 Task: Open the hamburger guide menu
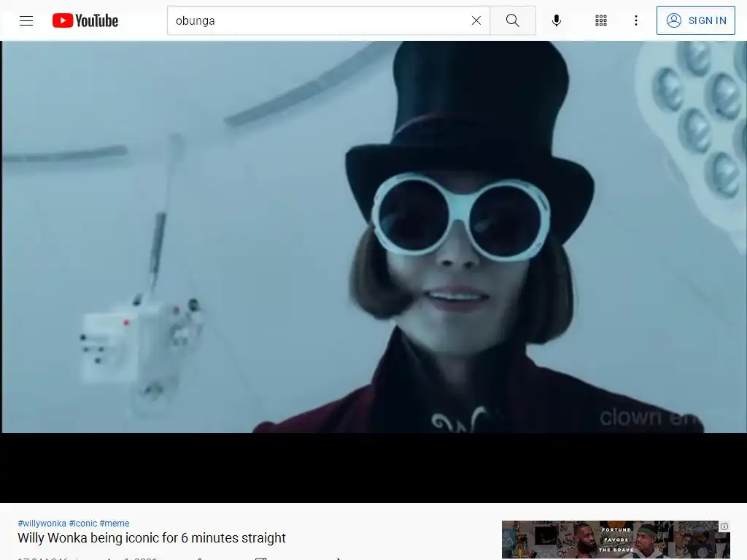point(26,20)
